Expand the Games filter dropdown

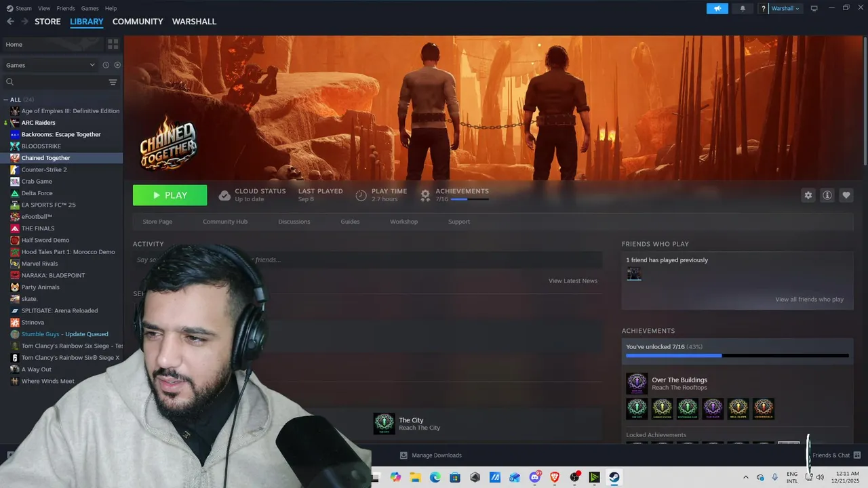coord(50,65)
